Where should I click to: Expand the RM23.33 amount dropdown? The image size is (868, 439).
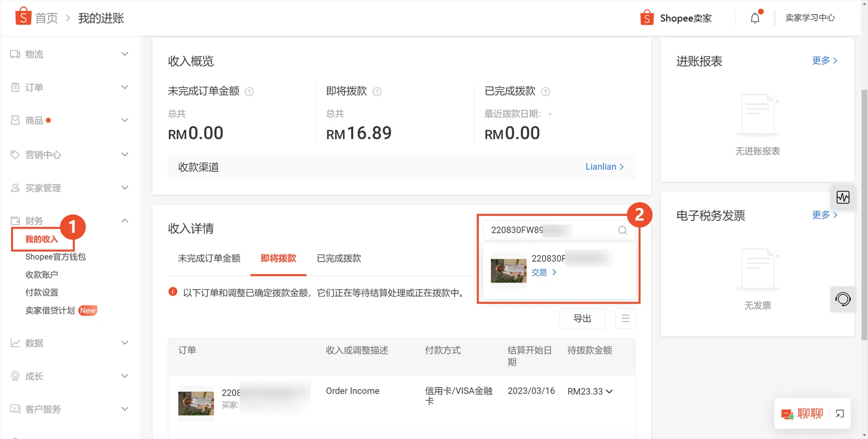[x=610, y=391]
